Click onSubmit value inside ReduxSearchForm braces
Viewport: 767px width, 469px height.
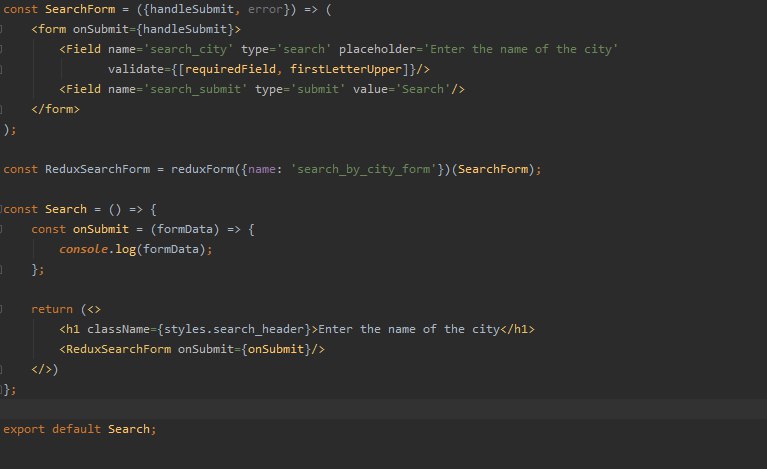276,349
